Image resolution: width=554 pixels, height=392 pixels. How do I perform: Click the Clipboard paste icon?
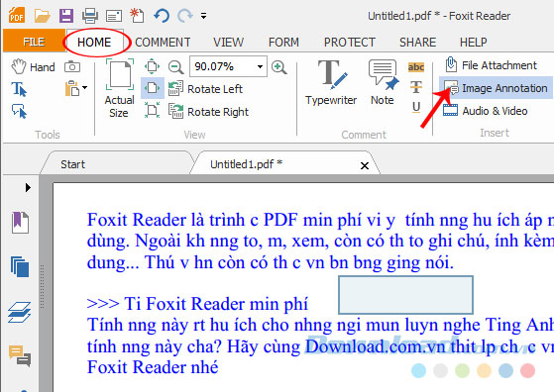coord(72,88)
